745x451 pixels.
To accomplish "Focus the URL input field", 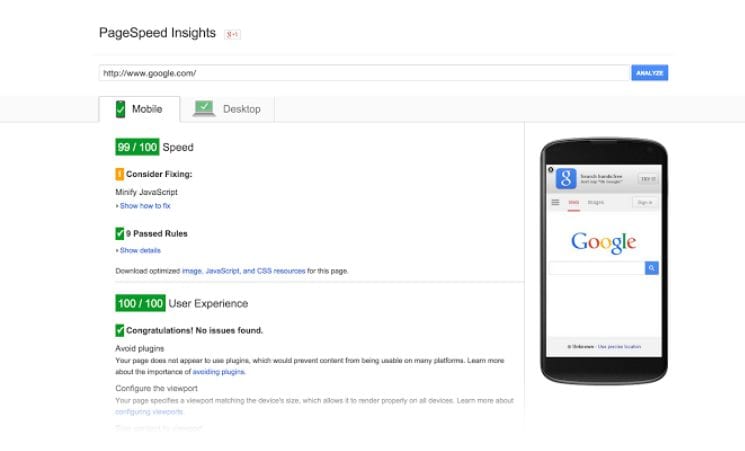I will 364,73.
